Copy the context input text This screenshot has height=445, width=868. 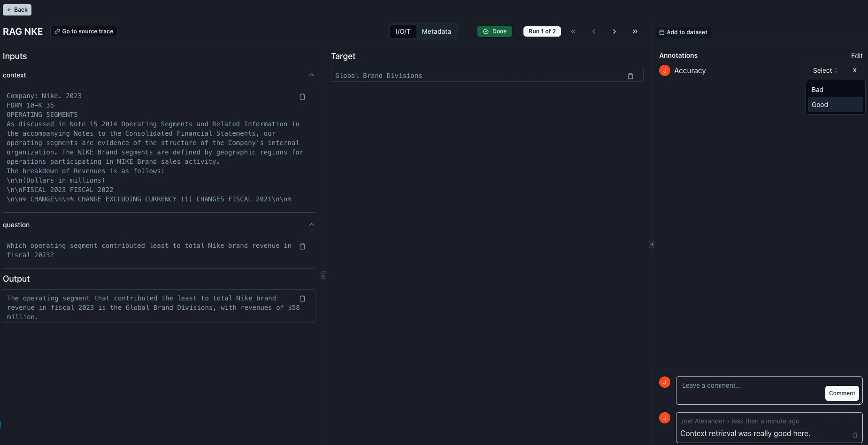tap(302, 97)
